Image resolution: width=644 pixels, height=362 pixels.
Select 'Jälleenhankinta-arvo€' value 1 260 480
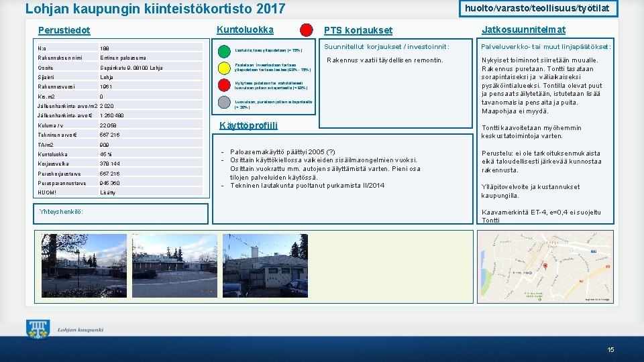pos(112,116)
